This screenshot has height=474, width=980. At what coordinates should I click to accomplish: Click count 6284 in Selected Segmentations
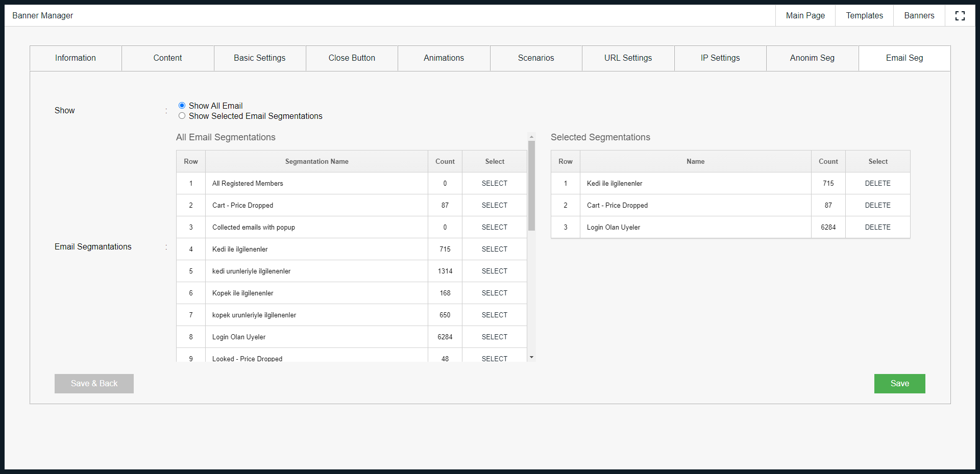[828, 228]
